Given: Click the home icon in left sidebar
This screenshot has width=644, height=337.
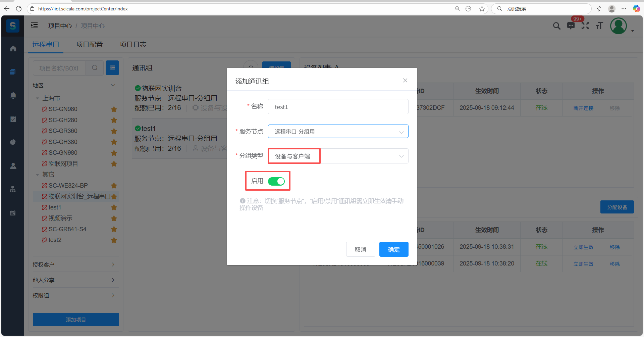Looking at the screenshot, I should coord(13,49).
